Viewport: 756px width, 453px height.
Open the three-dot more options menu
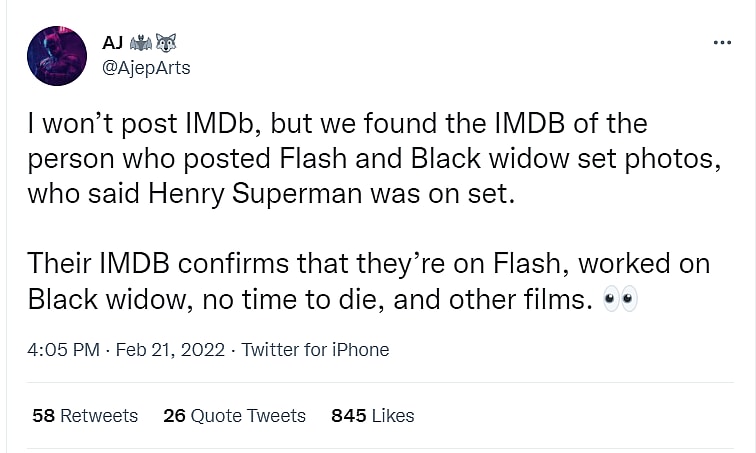pos(721,43)
